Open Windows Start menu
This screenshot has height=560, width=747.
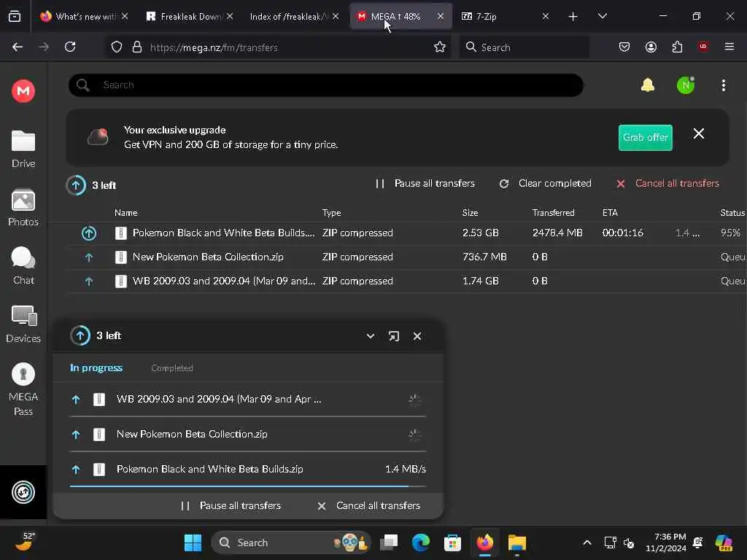(x=193, y=542)
